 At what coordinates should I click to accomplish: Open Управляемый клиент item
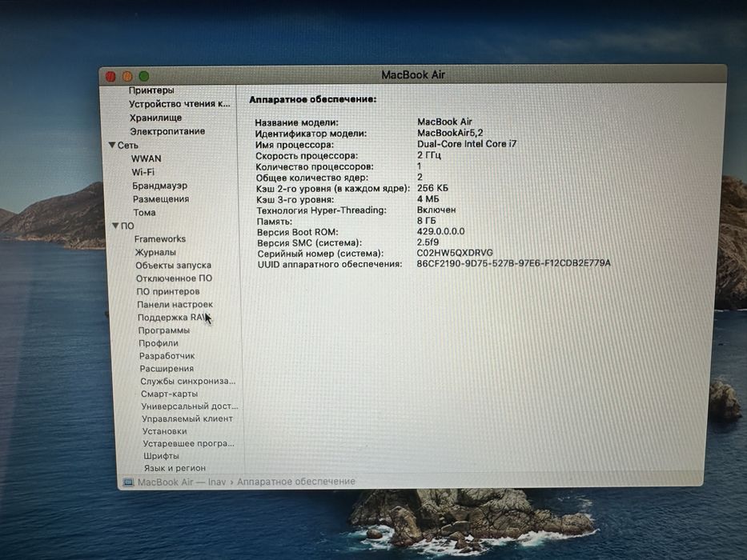[187, 418]
